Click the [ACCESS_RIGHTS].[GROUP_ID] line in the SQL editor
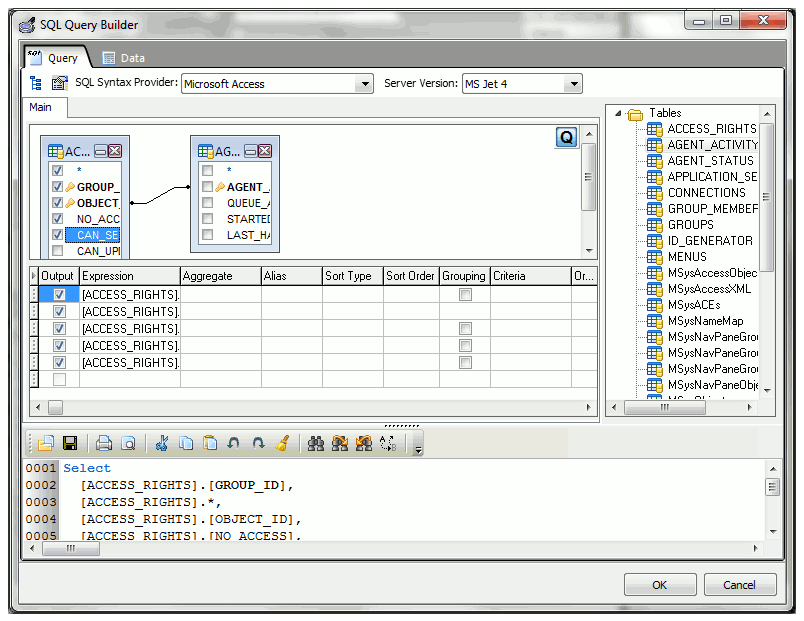Image resolution: width=804 pixels, height=621 pixels. point(187,485)
